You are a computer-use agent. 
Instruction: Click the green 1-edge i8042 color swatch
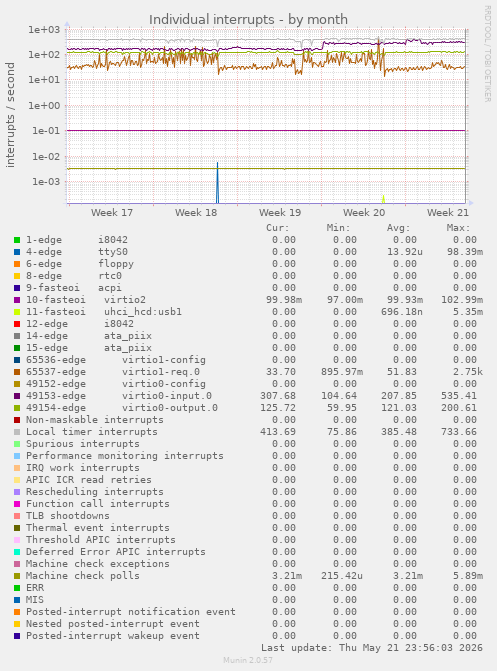coord(17,240)
